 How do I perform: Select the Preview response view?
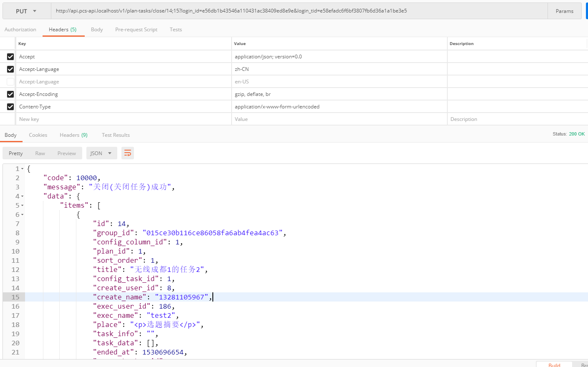coord(67,153)
